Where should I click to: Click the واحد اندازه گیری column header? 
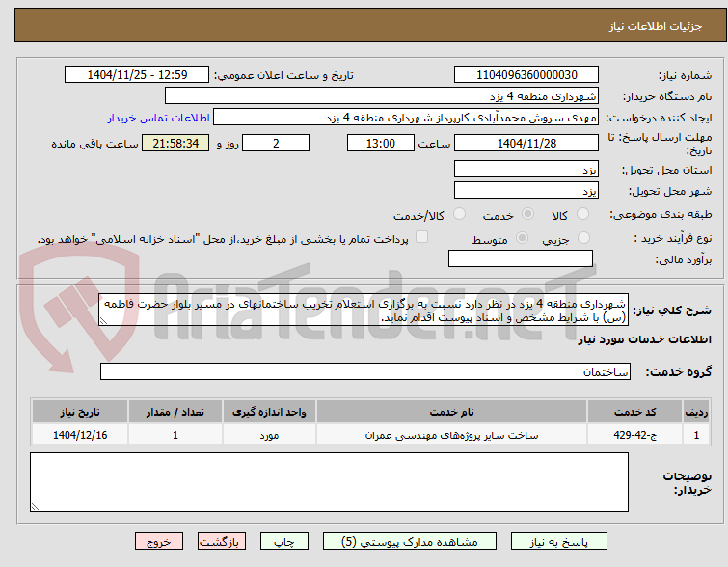[269, 412]
